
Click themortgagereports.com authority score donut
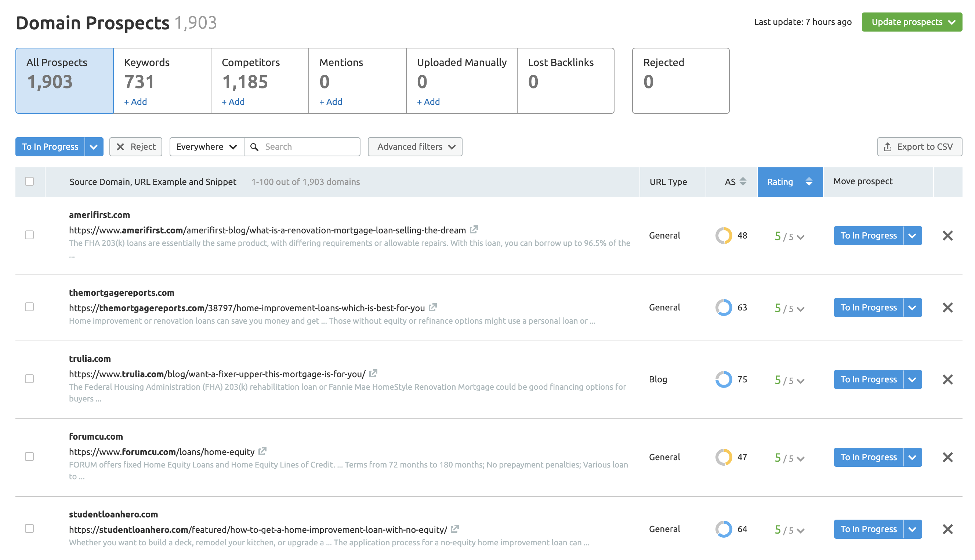[724, 307]
